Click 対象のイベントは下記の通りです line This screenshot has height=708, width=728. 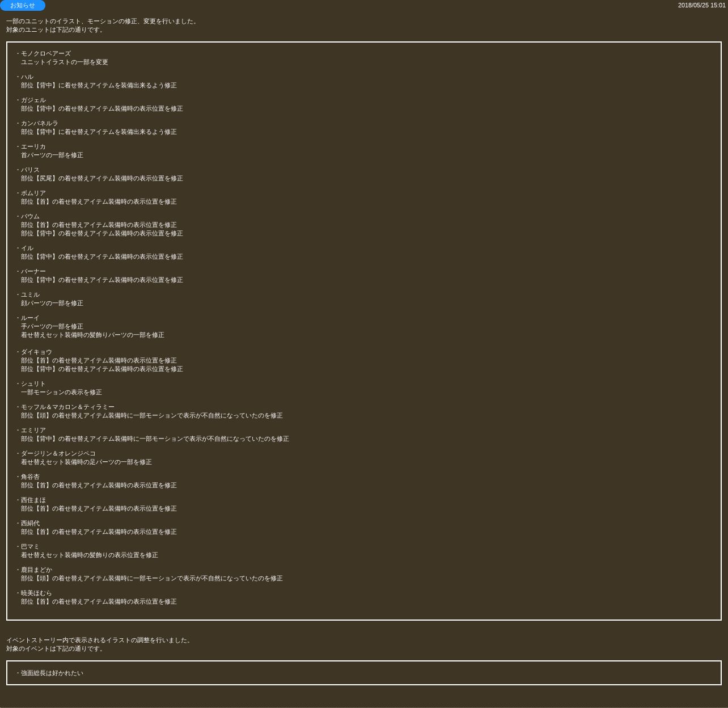point(56,649)
